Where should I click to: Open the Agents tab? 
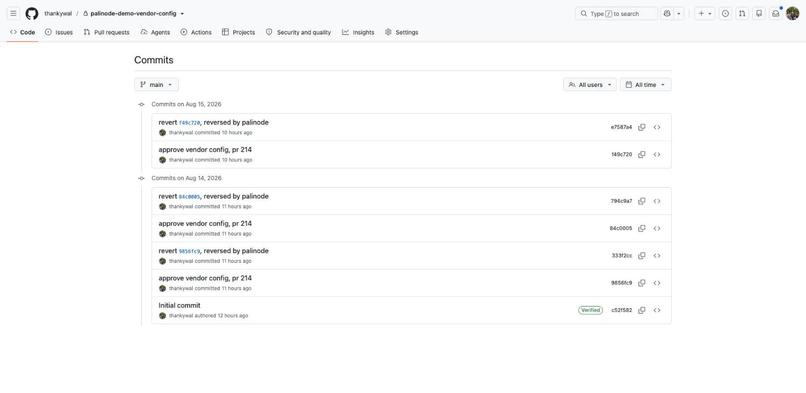(155, 32)
